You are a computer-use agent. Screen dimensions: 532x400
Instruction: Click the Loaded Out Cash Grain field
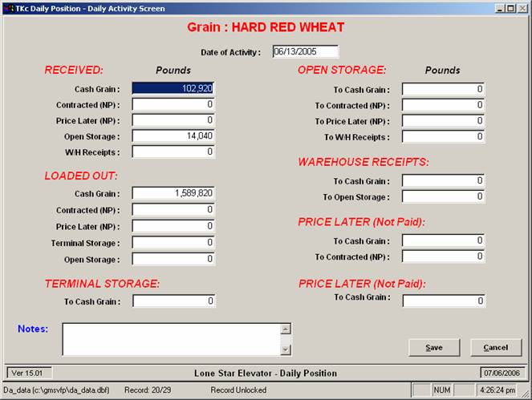(x=173, y=193)
